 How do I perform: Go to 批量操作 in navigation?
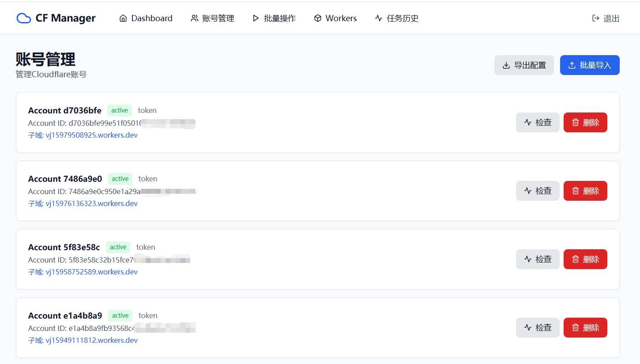point(274,18)
